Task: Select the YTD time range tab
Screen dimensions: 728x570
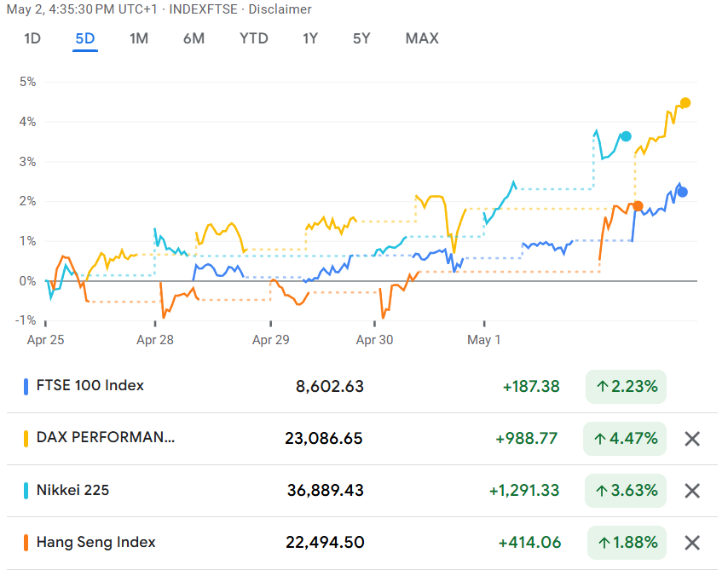Action: pyautogui.click(x=253, y=38)
